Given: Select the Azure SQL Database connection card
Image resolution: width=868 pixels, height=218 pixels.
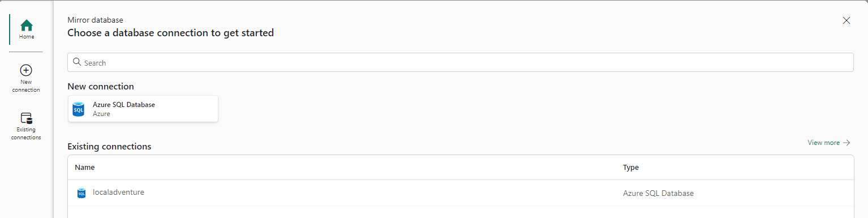Looking at the screenshot, I should pos(143,109).
